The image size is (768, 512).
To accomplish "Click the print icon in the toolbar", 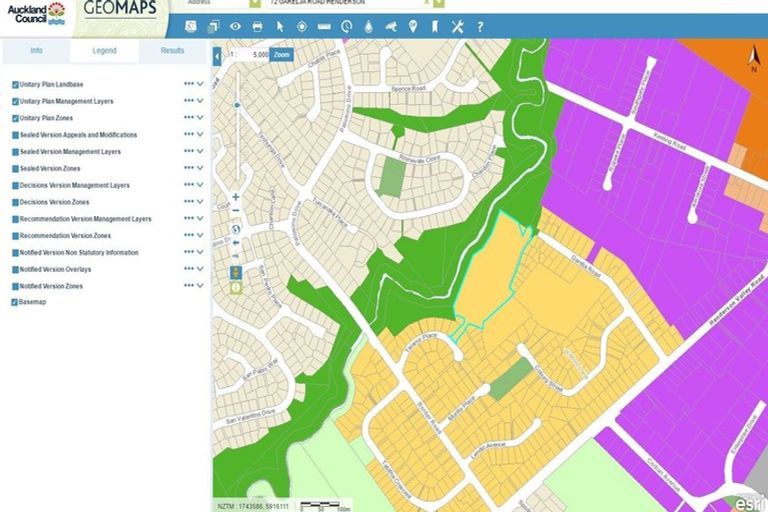I will (x=257, y=25).
